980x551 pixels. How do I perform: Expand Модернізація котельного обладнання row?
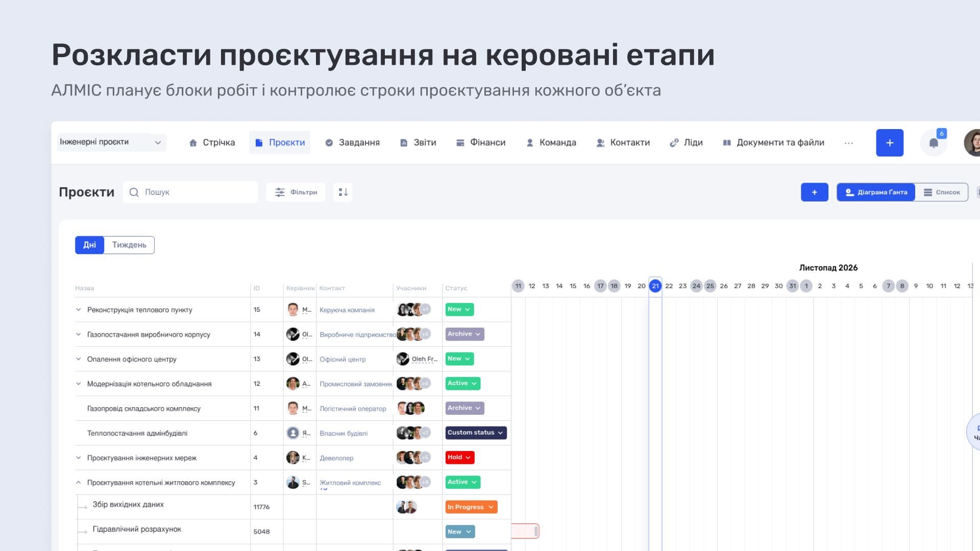78,384
